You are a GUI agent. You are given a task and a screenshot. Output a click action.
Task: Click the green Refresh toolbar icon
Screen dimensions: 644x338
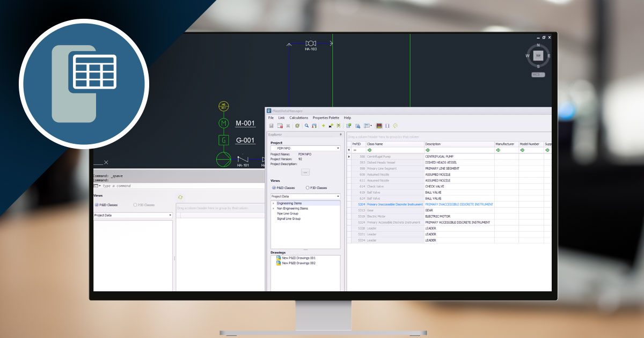tap(297, 126)
